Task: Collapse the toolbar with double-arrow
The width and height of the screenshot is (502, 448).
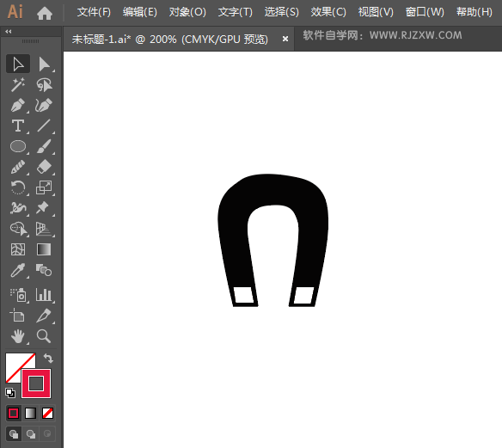Action: 9,31
